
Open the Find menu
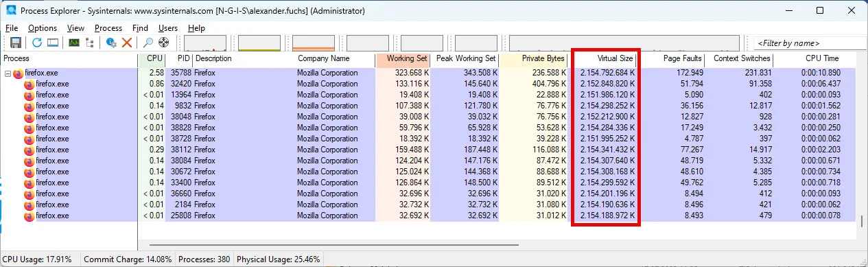(140, 28)
